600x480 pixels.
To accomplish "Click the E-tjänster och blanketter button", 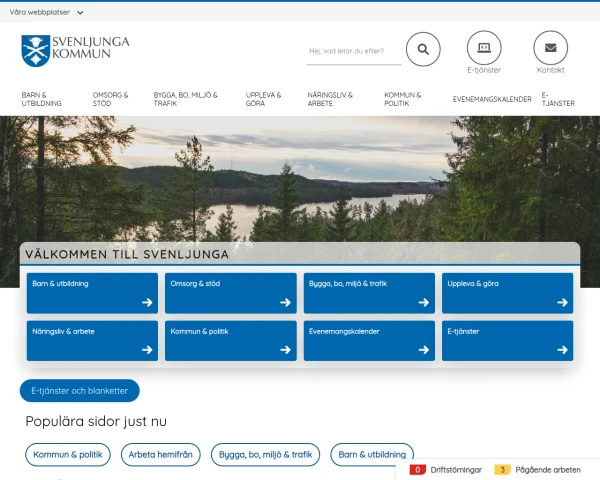I will tap(80, 391).
